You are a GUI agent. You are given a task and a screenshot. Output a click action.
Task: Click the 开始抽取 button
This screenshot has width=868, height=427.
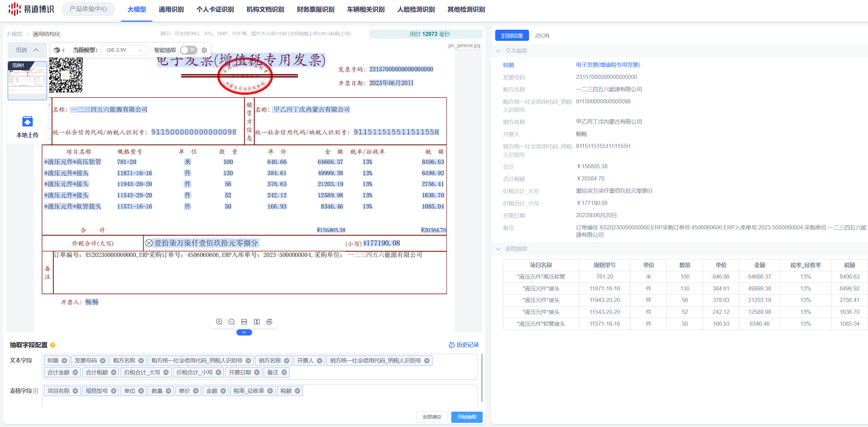[x=467, y=417]
